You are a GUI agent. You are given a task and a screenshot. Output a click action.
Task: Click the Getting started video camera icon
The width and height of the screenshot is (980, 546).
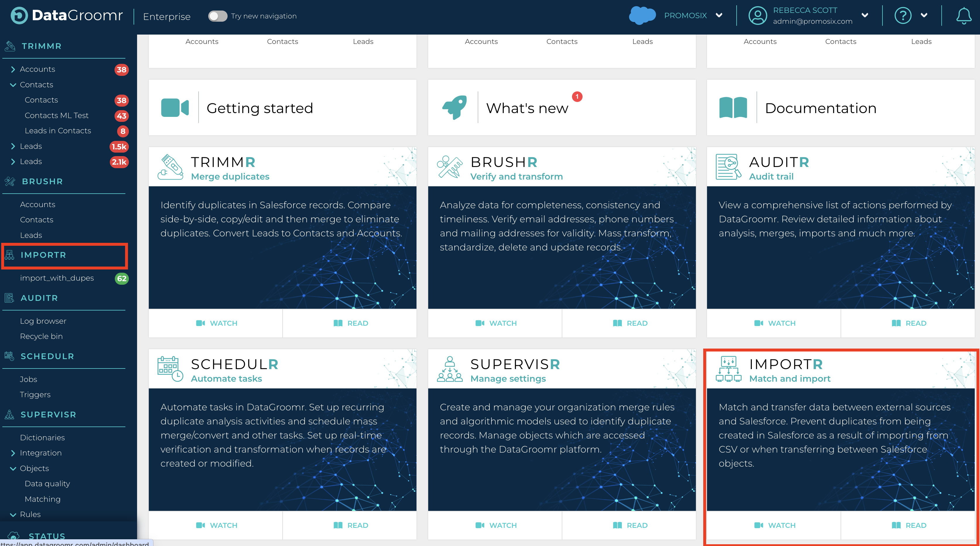point(175,108)
